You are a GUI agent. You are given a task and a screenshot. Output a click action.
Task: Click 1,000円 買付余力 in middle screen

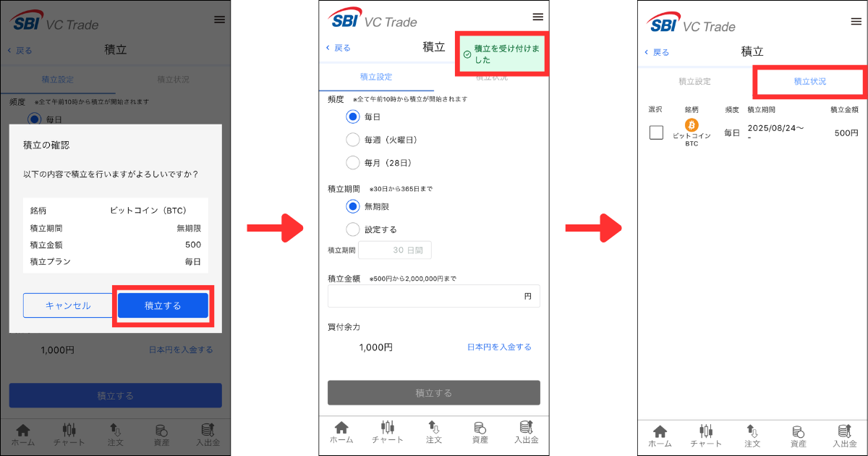tap(375, 347)
